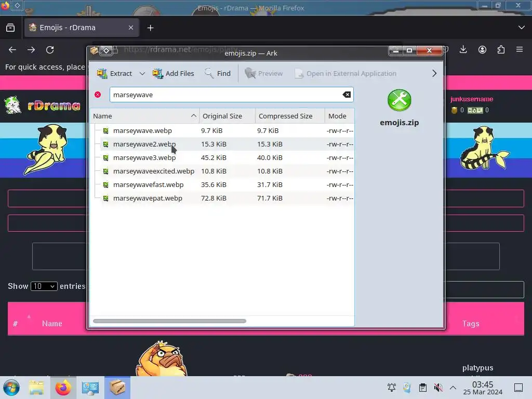Expand Ark toolbar overflow chevron
532x399 pixels.
click(434, 73)
